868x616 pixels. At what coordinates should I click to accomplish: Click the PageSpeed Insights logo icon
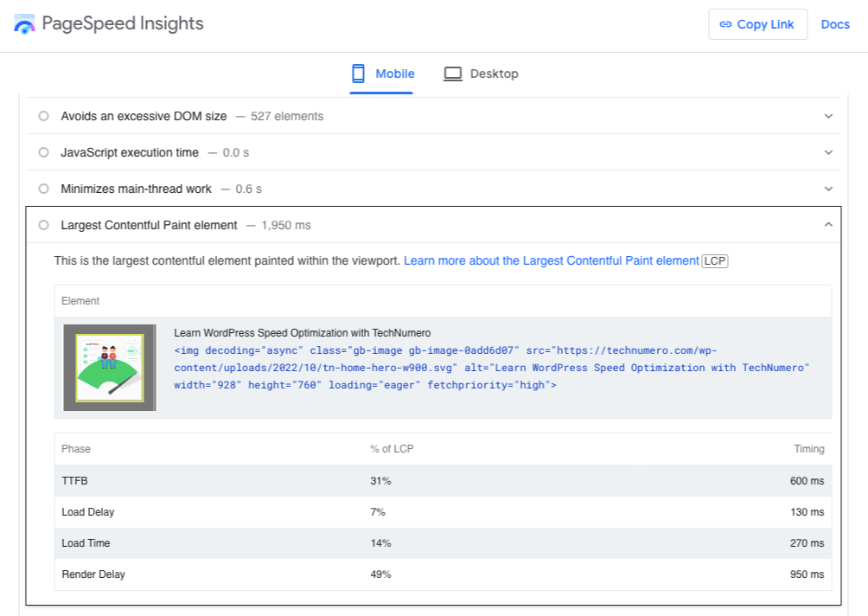coord(23,23)
